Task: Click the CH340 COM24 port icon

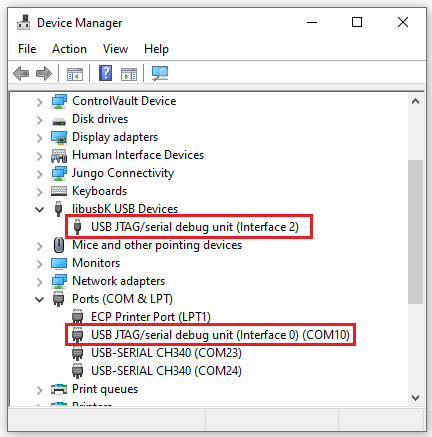Action: (77, 371)
